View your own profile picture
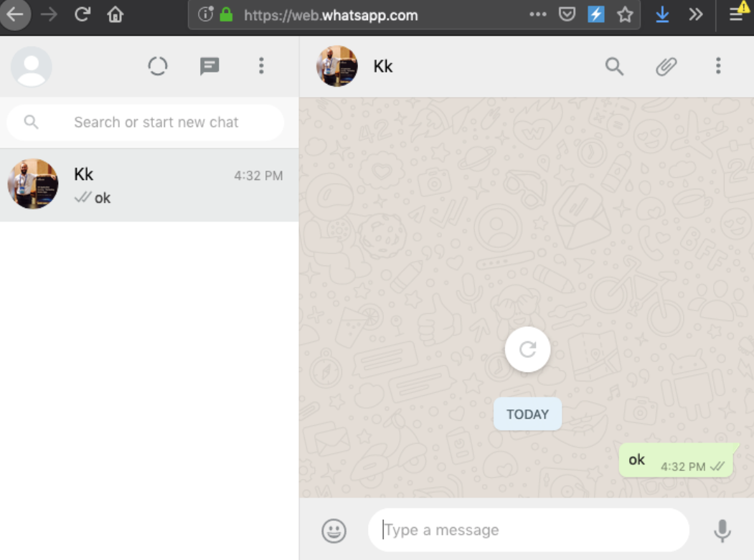Viewport: 754px width, 560px height. 32,67
